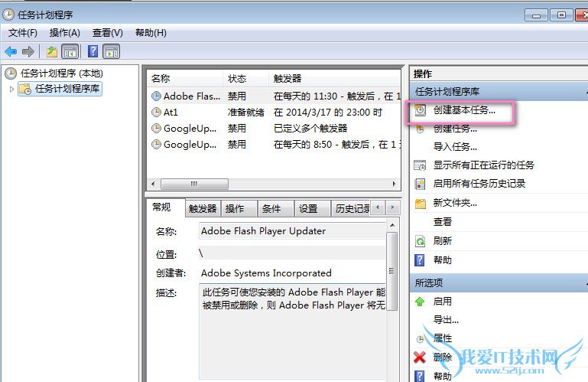Click the blue Help question mark toolbar icon
The height and width of the screenshot is (382, 588).
tap(93, 51)
